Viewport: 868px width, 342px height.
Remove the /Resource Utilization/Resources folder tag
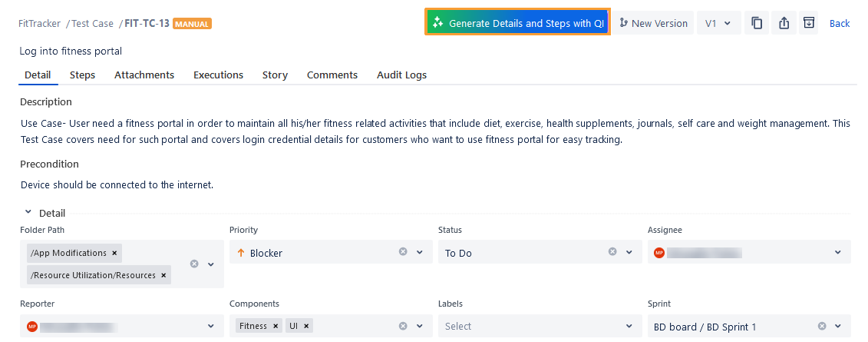click(163, 275)
